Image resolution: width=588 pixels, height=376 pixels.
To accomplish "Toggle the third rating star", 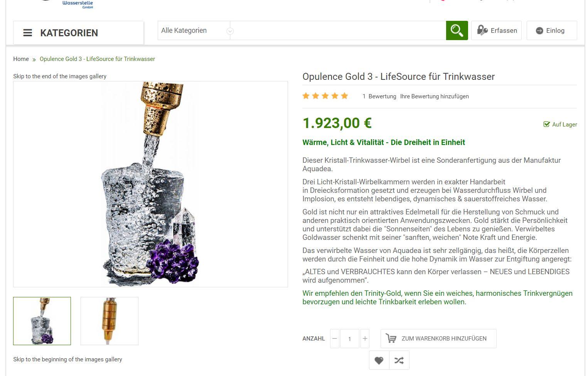I will 325,96.
